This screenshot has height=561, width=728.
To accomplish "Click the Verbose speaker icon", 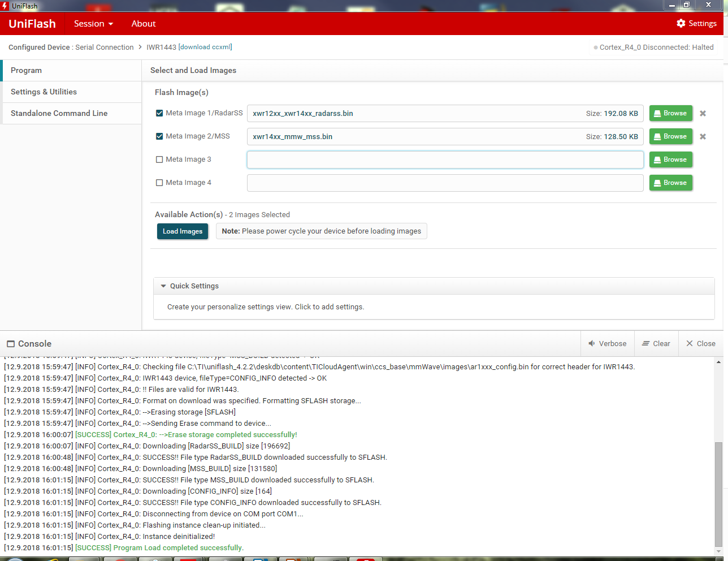I will [x=592, y=343].
